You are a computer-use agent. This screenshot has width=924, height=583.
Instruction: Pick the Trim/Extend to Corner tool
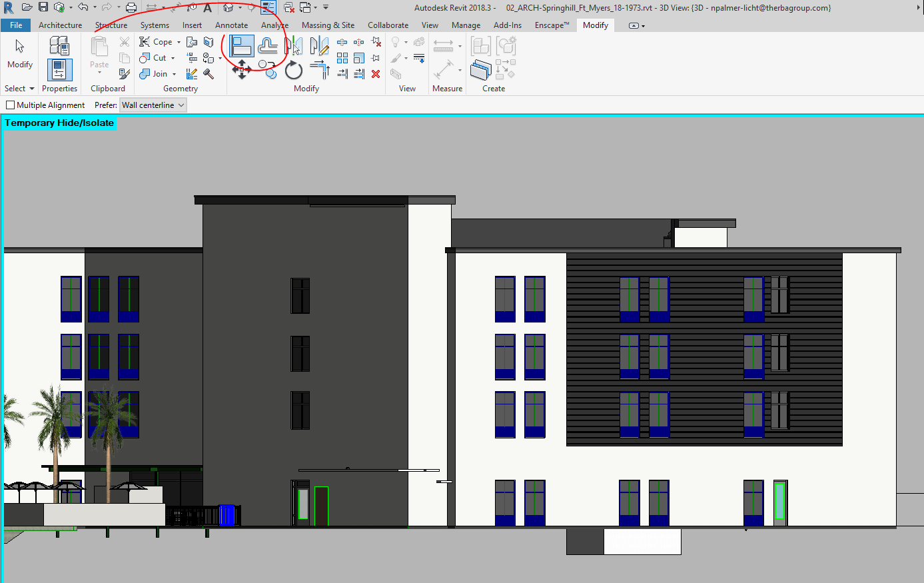click(320, 69)
